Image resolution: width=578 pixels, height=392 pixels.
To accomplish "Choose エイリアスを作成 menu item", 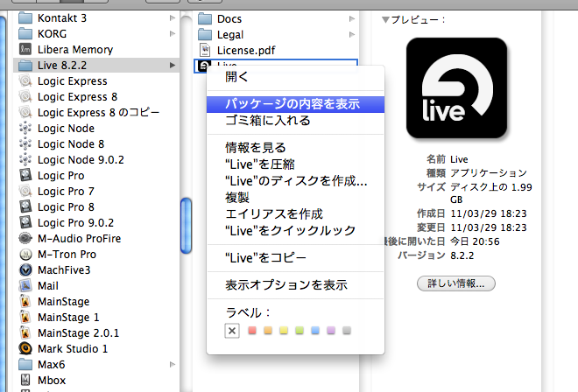I will pos(295,214).
